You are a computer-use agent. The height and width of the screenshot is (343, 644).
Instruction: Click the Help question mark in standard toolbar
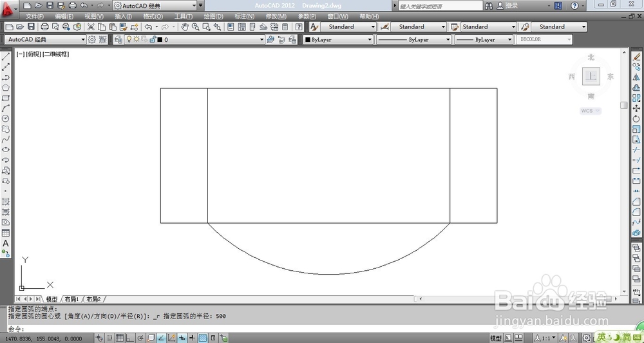pyautogui.click(x=299, y=26)
